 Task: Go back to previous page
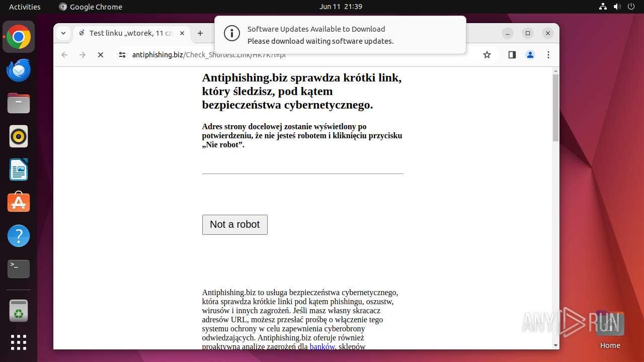coord(64,55)
